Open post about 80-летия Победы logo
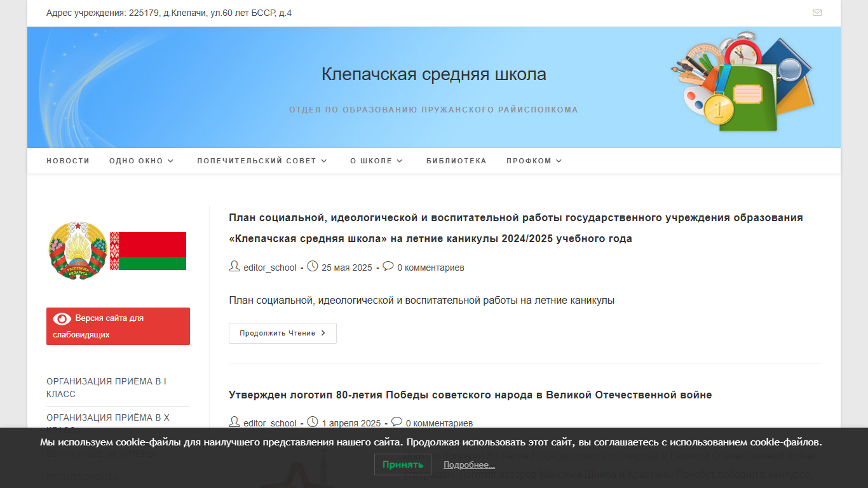This screenshot has height=488, width=868. pyautogui.click(x=470, y=395)
